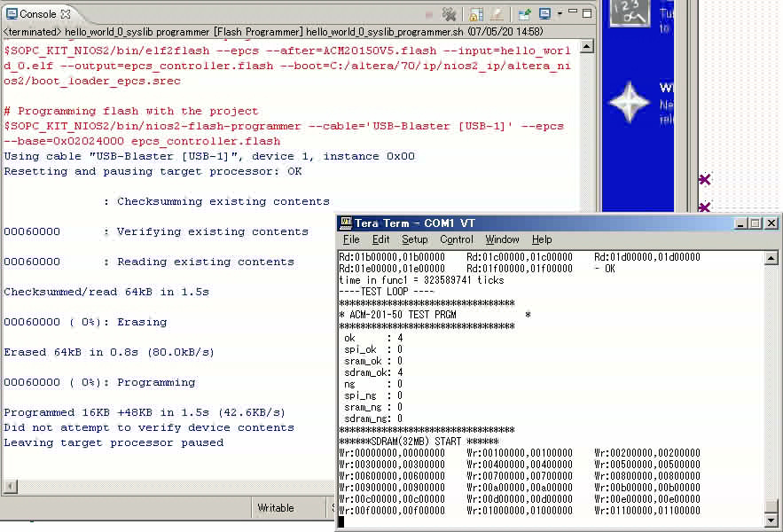Click Remove All Terminated Launches icon

point(450,14)
